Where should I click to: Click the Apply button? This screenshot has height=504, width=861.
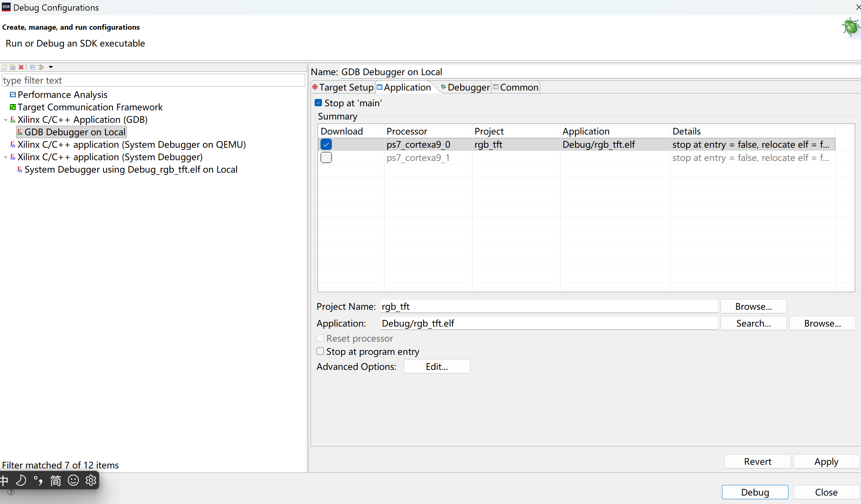tap(827, 461)
